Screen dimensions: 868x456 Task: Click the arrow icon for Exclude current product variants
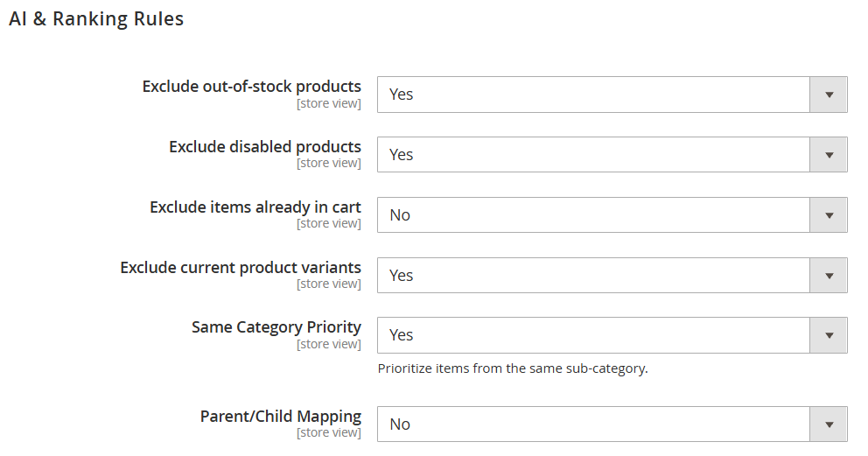point(829,276)
